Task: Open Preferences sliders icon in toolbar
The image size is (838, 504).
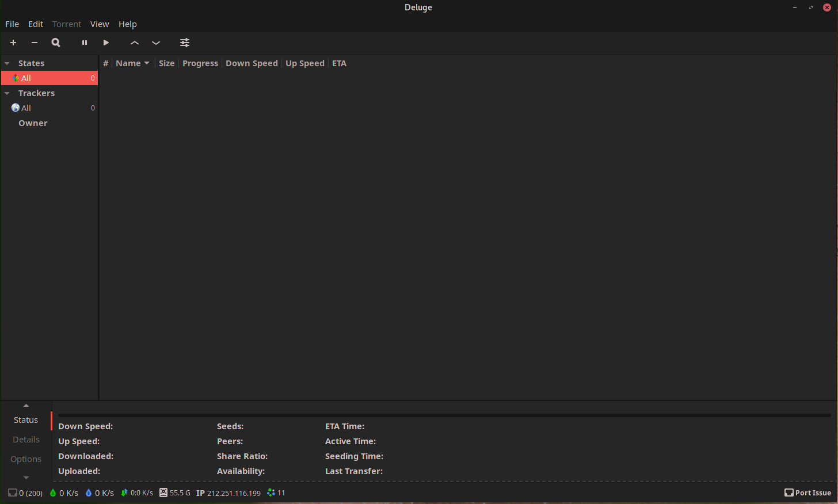Action: [185, 43]
